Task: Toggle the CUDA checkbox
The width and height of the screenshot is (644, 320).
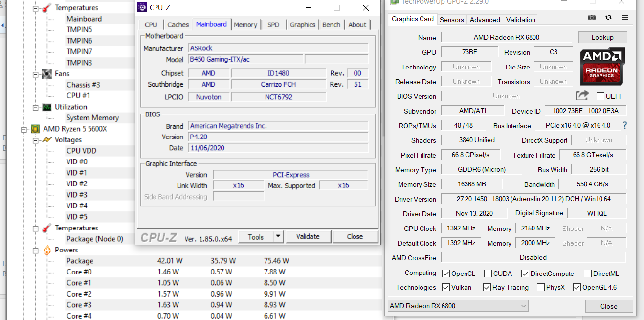Action: 488,274
